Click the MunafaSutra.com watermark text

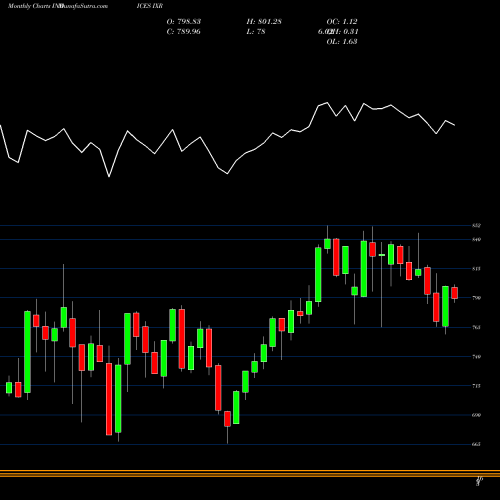tap(83, 6)
